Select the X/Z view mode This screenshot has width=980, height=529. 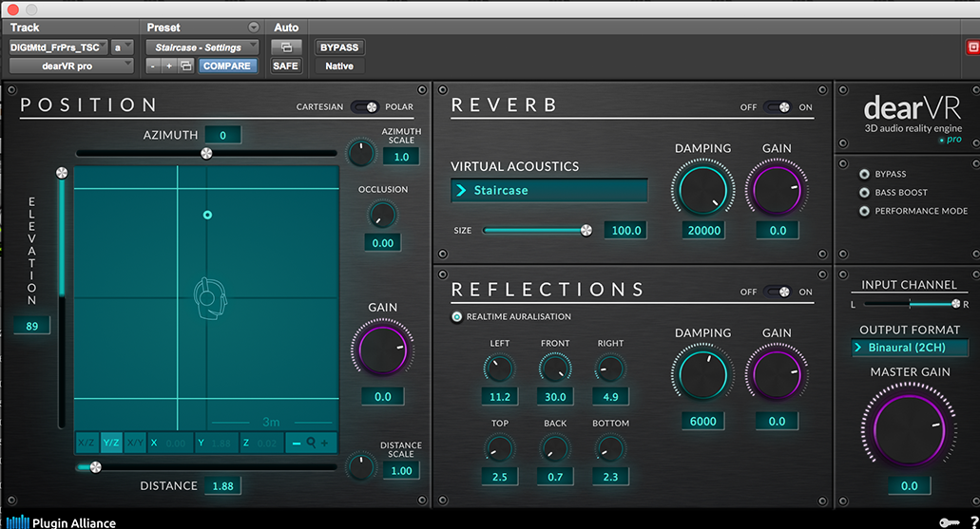coord(86,443)
